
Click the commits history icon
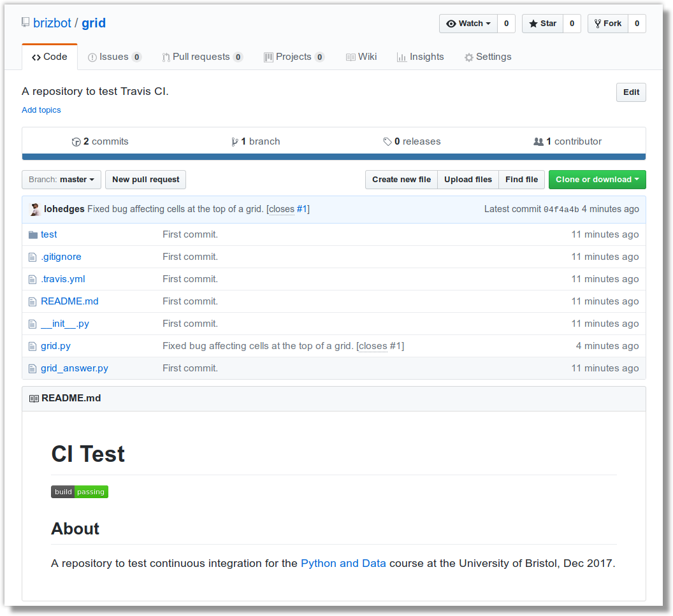point(76,142)
